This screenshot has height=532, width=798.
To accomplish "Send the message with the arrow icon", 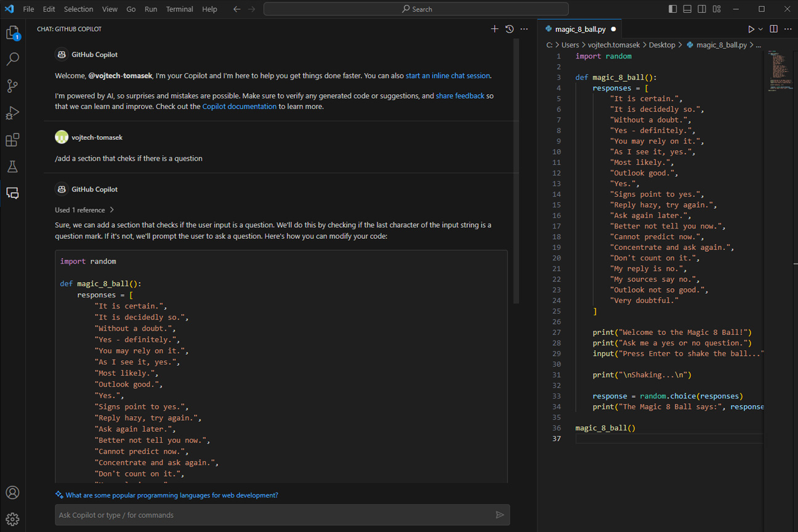I will 500,515.
